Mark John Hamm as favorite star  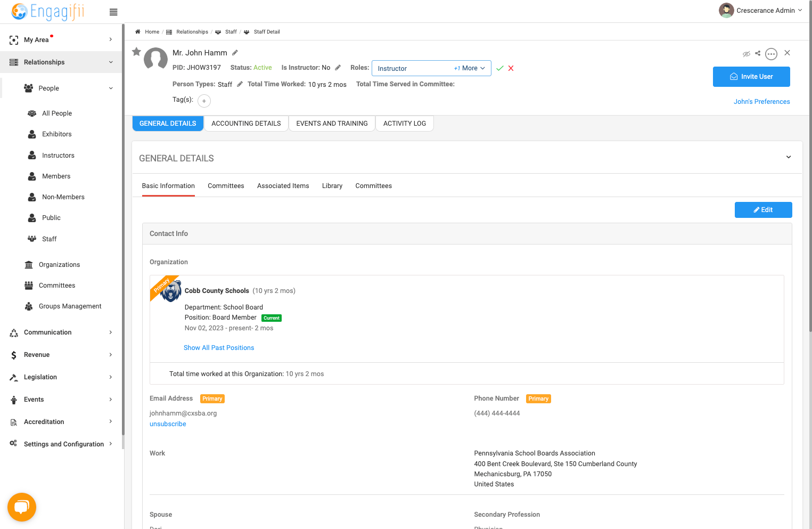[x=136, y=52]
